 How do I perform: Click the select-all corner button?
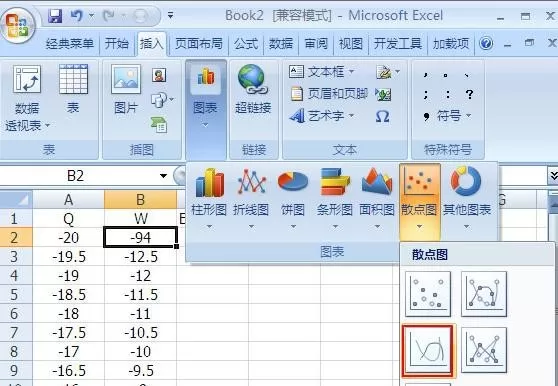tap(16, 200)
